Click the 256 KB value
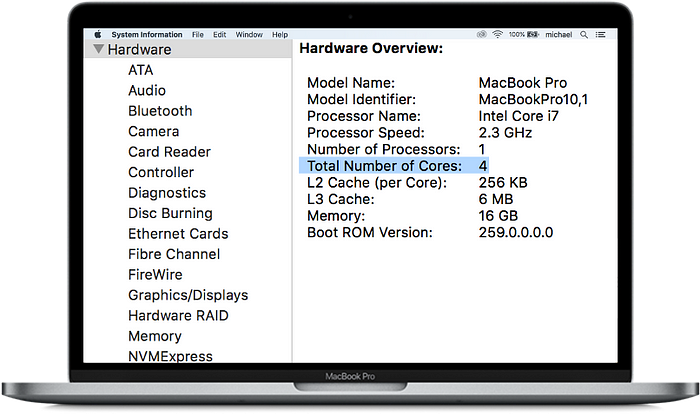This screenshot has height=416, width=700. (x=503, y=183)
